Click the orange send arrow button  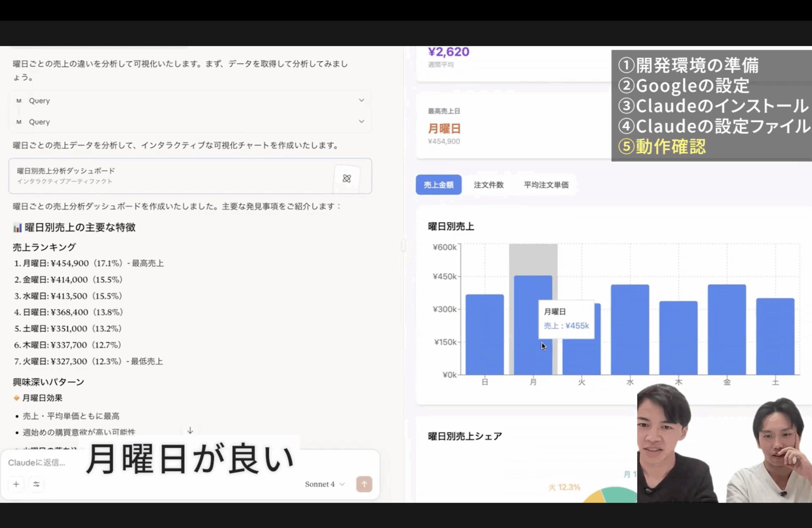tap(364, 484)
